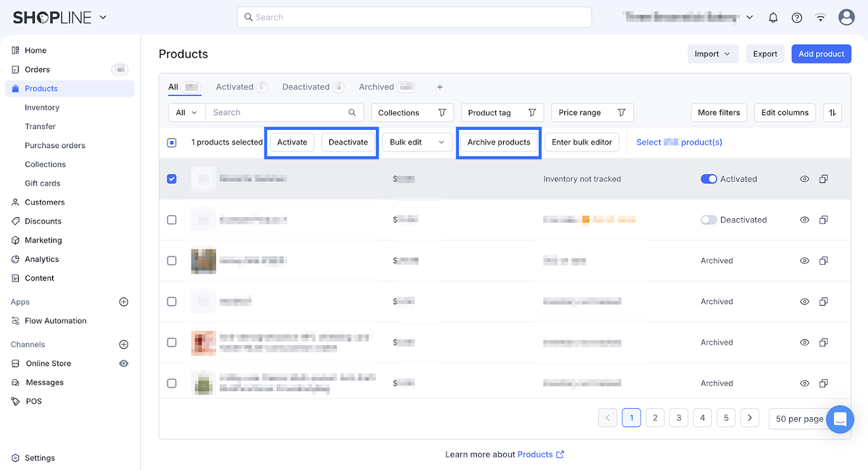Uncheck the selected first product checkbox
Viewport: 868px width, 470px height.
(x=172, y=179)
